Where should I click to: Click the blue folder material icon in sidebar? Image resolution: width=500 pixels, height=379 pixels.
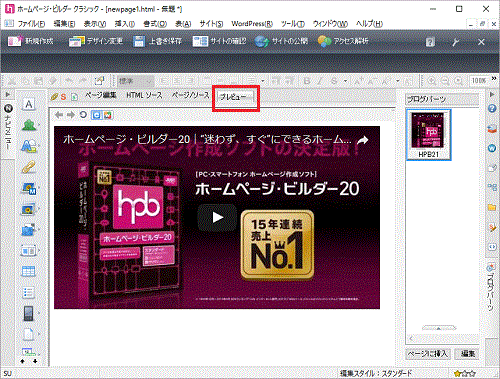pos(28,230)
